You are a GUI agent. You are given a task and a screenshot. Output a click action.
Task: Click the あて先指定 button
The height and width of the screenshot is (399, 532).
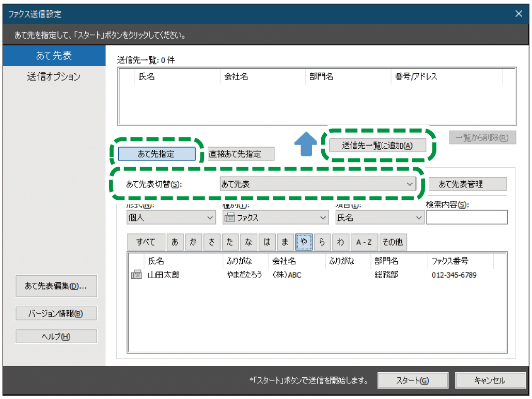(157, 153)
